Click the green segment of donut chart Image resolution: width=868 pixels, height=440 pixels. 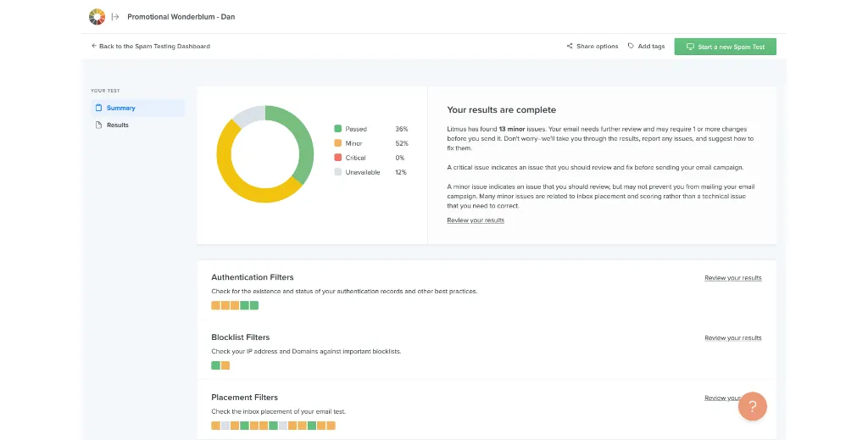303,141
